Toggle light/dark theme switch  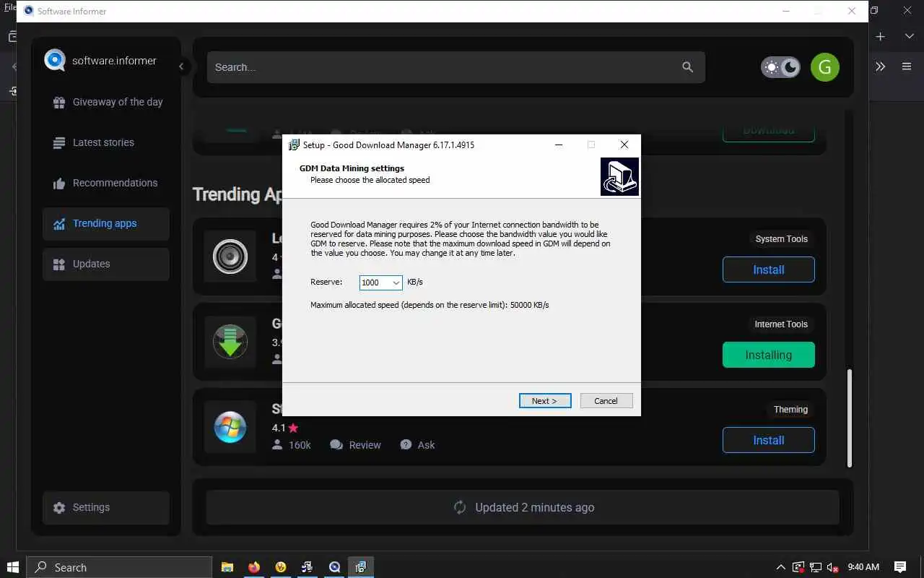(x=780, y=68)
